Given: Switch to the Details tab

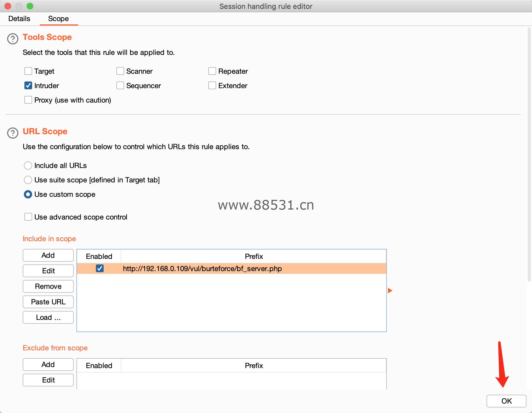Looking at the screenshot, I should 19,19.
